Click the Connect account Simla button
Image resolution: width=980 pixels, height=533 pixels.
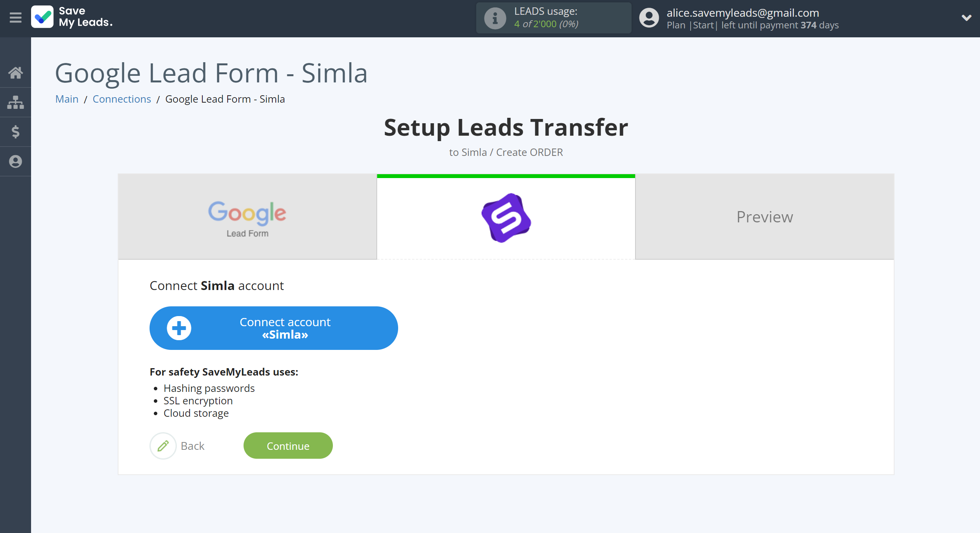(273, 328)
